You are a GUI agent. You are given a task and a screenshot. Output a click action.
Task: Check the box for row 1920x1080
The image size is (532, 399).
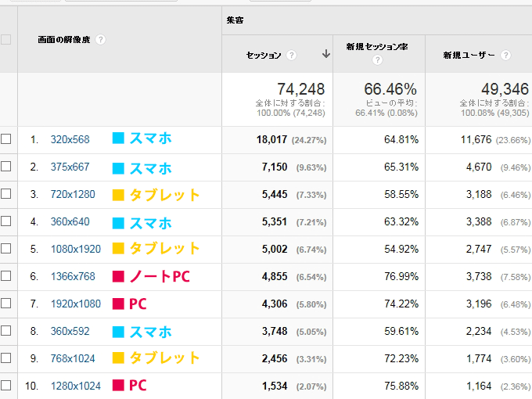[x=5, y=304]
